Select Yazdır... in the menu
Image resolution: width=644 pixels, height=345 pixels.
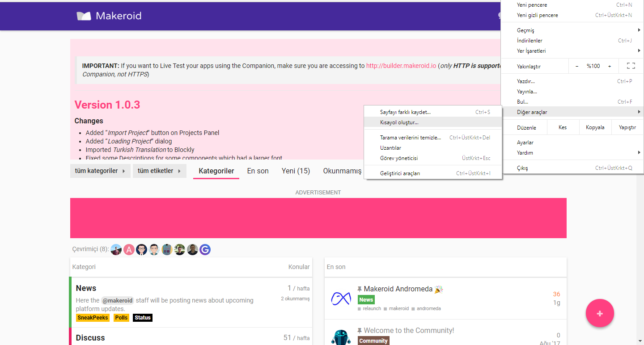click(572, 81)
